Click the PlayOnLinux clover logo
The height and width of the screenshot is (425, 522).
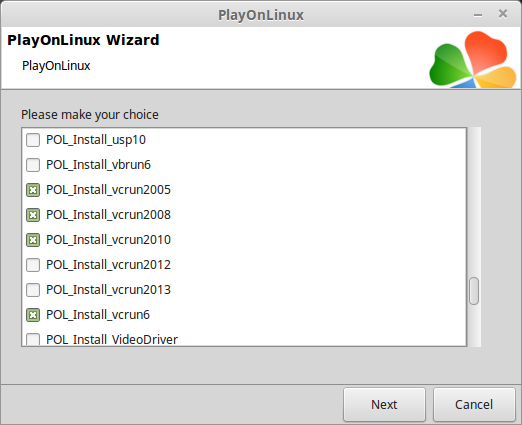(473, 59)
